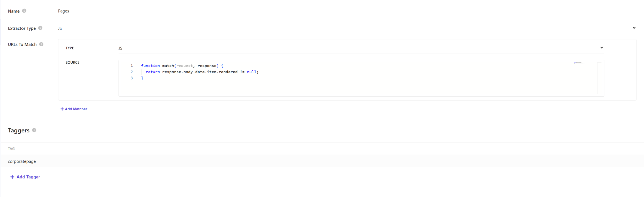Open the matcher TYPE dropdown arrow

602,48
